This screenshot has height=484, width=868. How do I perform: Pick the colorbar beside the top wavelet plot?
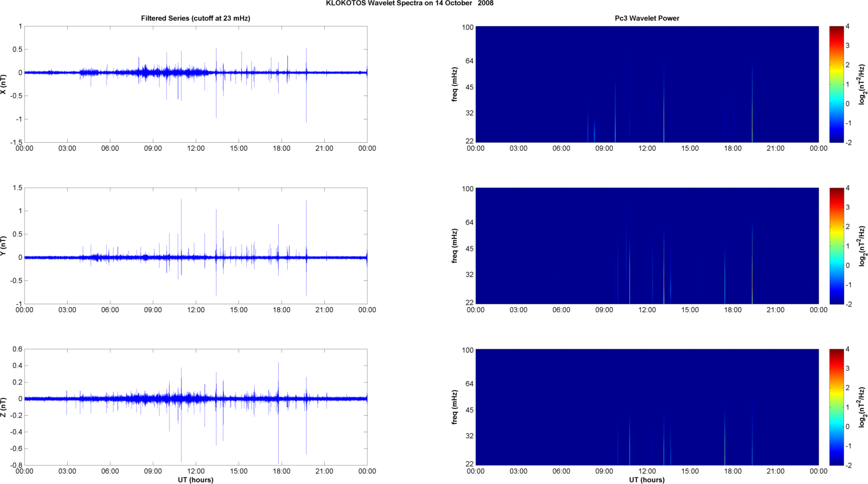pyautogui.click(x=836, y=84)
